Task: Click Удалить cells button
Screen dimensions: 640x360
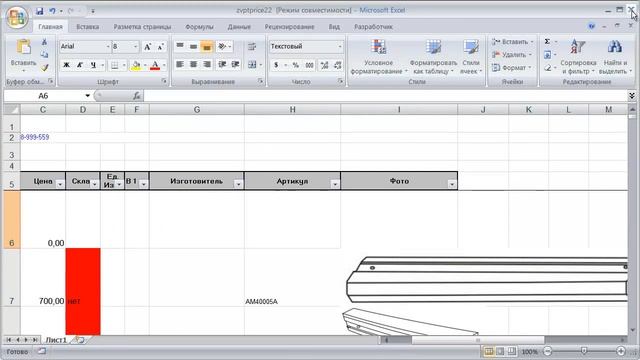Action: pos(512,55)
